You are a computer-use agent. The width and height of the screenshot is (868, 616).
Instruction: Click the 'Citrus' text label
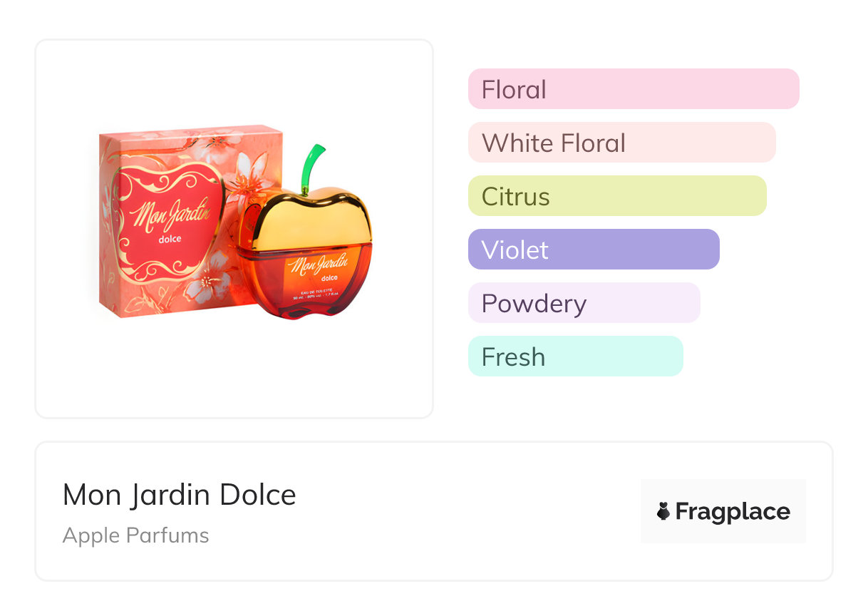coord(515,197)
